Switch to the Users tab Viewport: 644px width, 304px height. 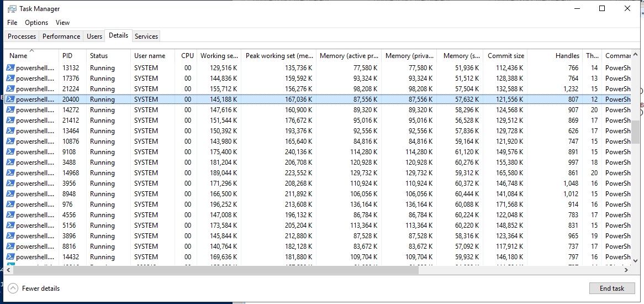(x=94, y=36)
